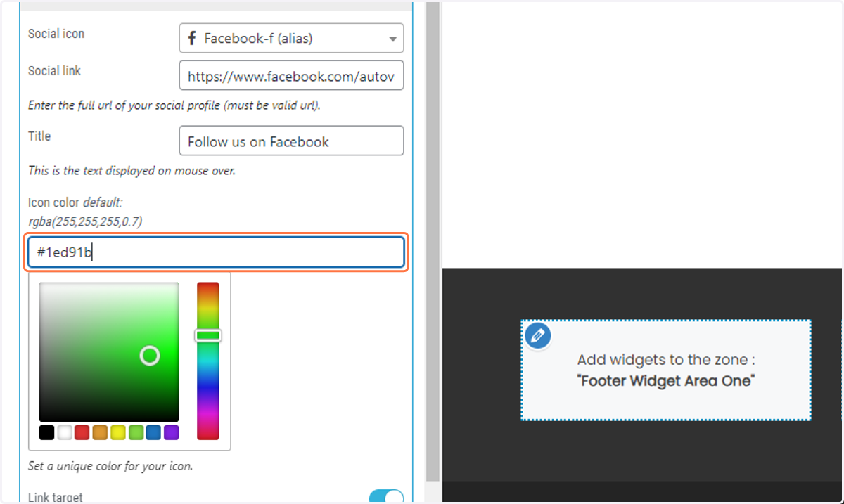Image resolution: width=844 pixels, height=504 pixels.
Task: Select the blue color swatch
Action: tap(153, 432)
